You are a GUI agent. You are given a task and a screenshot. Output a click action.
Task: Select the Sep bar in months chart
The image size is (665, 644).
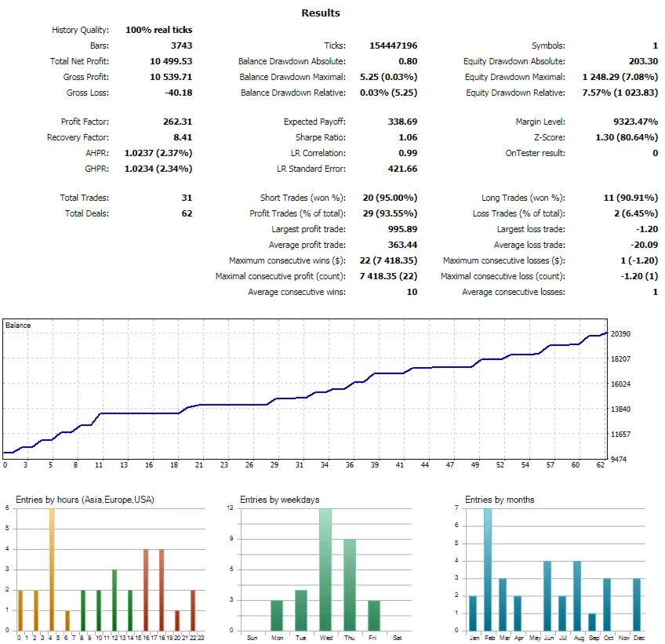pyautogui.click(x=592, y=621)
